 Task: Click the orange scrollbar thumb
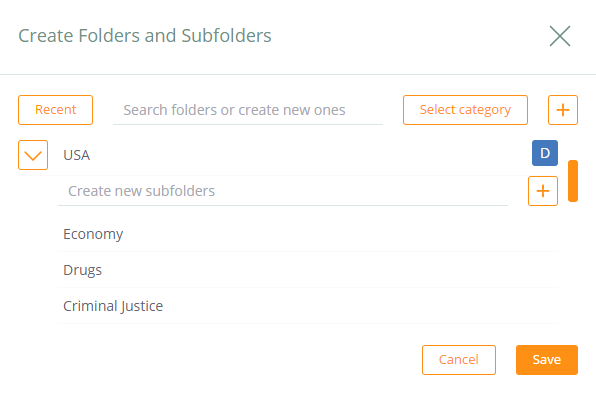pyautogui.click(x=573, y=181)
